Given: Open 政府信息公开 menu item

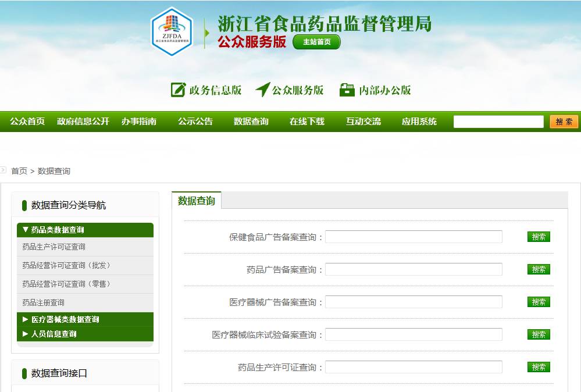Looking at the screenshot, I should click(83, 121).
